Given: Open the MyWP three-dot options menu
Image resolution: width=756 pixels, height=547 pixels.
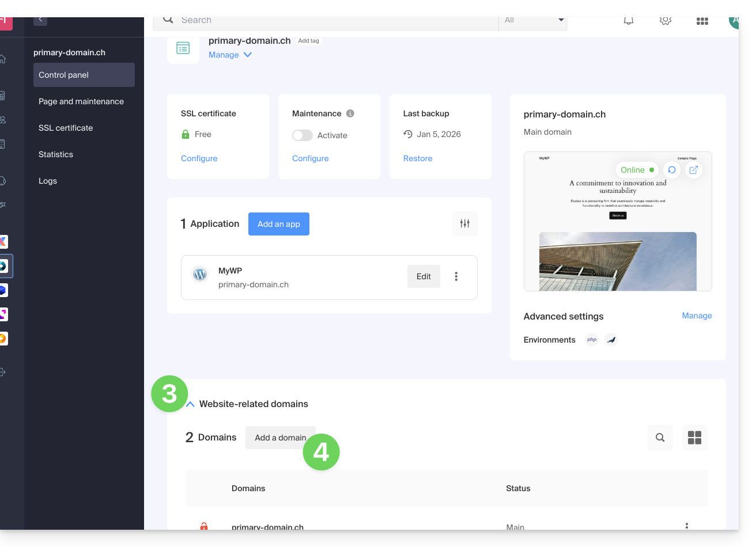Looking at the screenshot, I should [456, 276].
